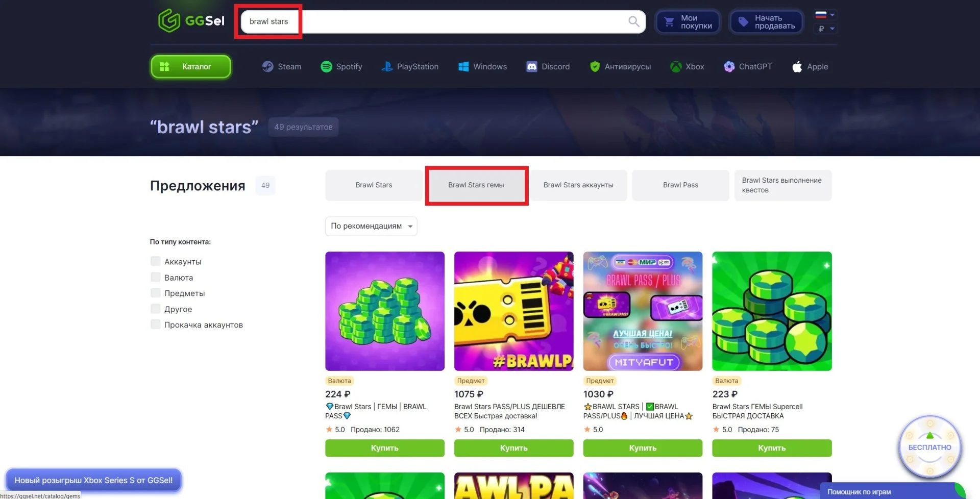Check the Валюта filter checkbox
The height and width of the screenshot is (499, 980).
pos(156,277)
